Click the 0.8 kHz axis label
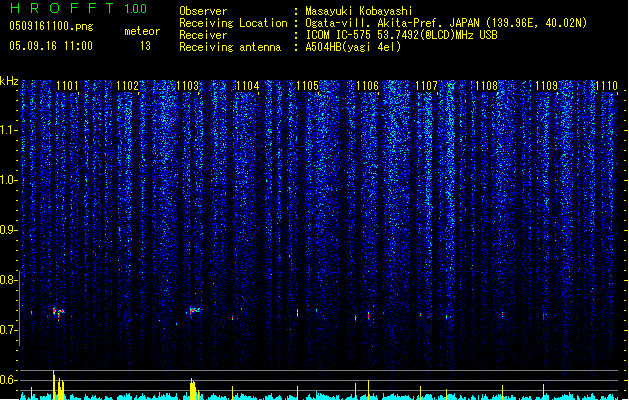 click(9, 280)
